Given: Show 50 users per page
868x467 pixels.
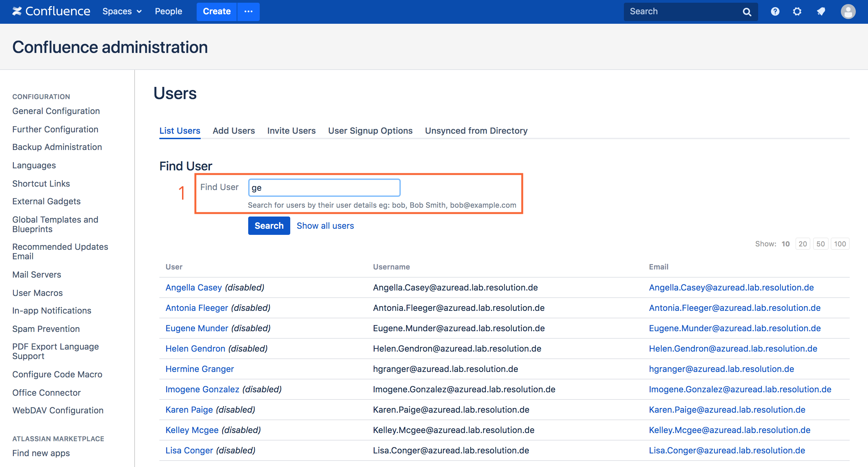Looking at the screenshot, I should click(x=821, y=244).
